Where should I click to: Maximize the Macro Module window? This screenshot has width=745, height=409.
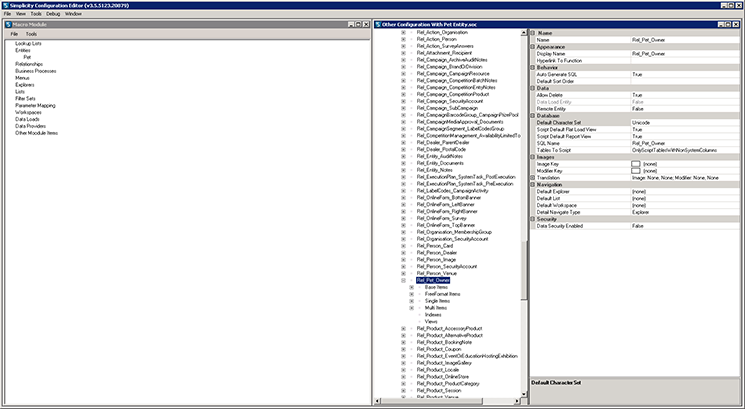click(358, 24)
